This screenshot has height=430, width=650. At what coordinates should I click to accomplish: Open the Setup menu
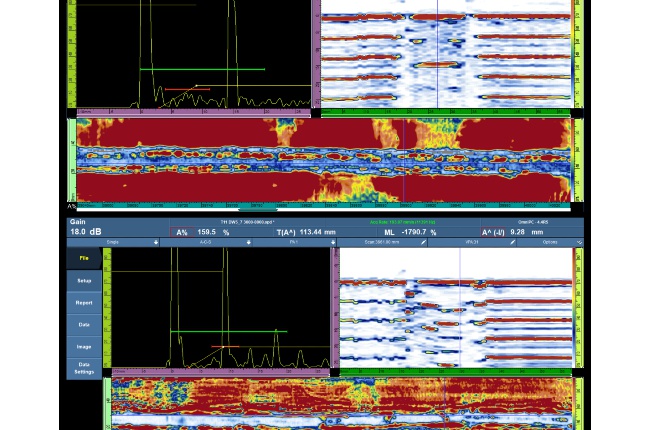coord(84,281)
